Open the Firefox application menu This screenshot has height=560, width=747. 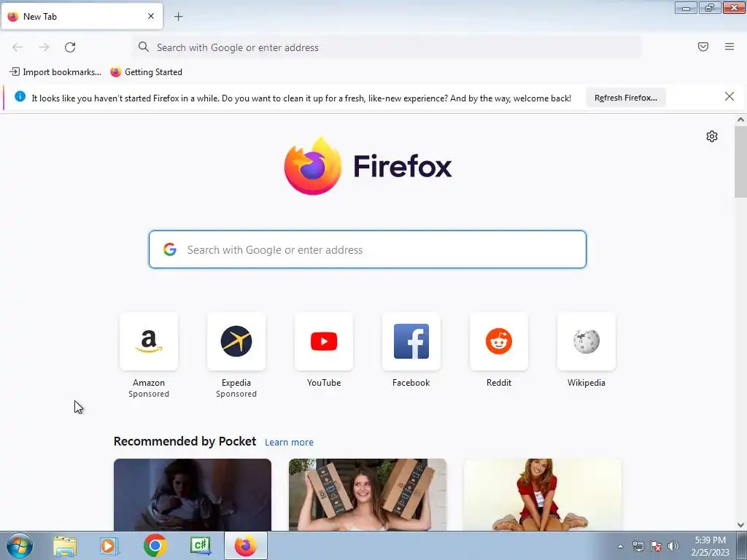tap(729, 47)
